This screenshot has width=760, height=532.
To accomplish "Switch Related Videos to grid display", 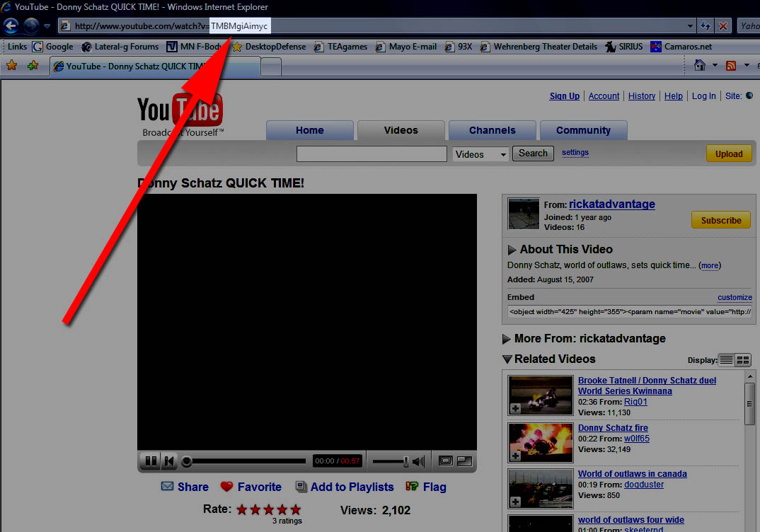I will pyautogui.click(x=743, y=360).
